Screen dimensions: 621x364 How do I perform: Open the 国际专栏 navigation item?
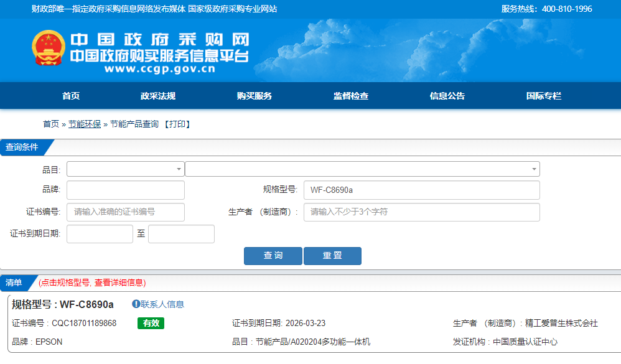[x=544, y=96]
